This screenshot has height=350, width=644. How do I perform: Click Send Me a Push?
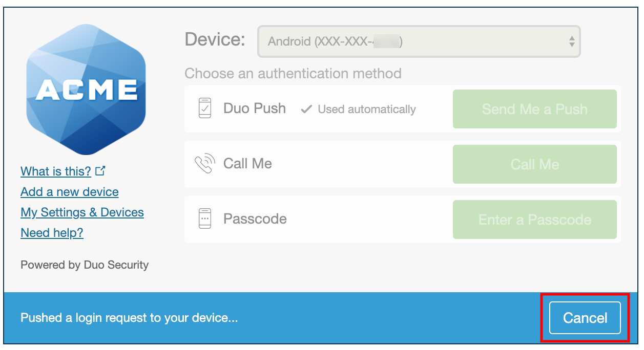[534, 109]
